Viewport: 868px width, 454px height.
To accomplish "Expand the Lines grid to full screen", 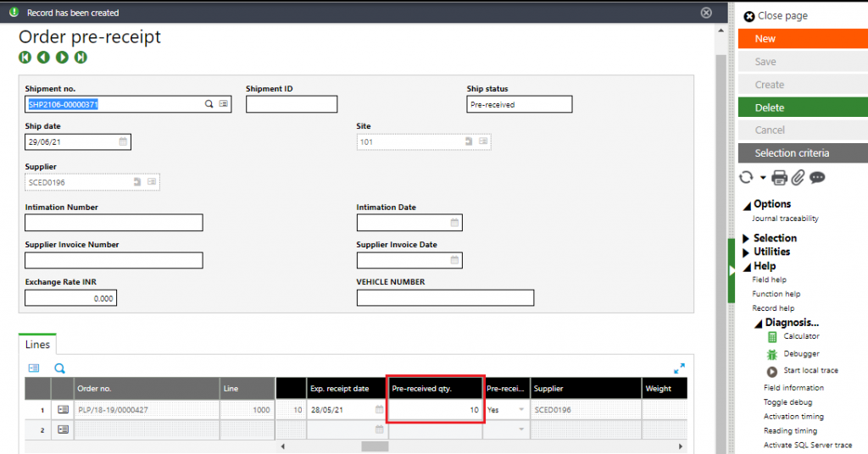I will click(679, 368).
